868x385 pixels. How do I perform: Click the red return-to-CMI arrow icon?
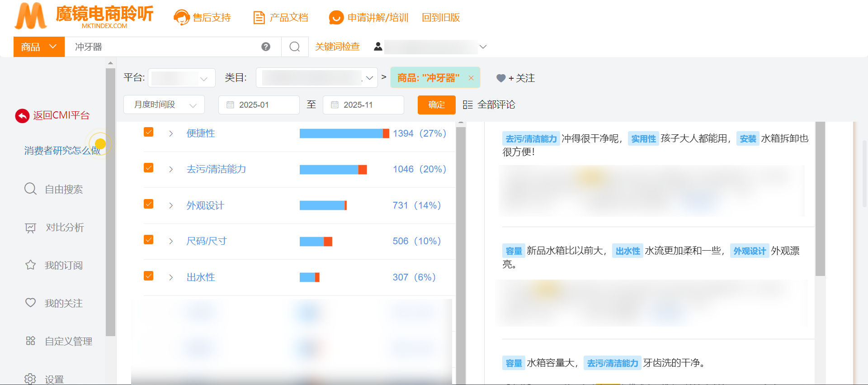click(22, 116)
